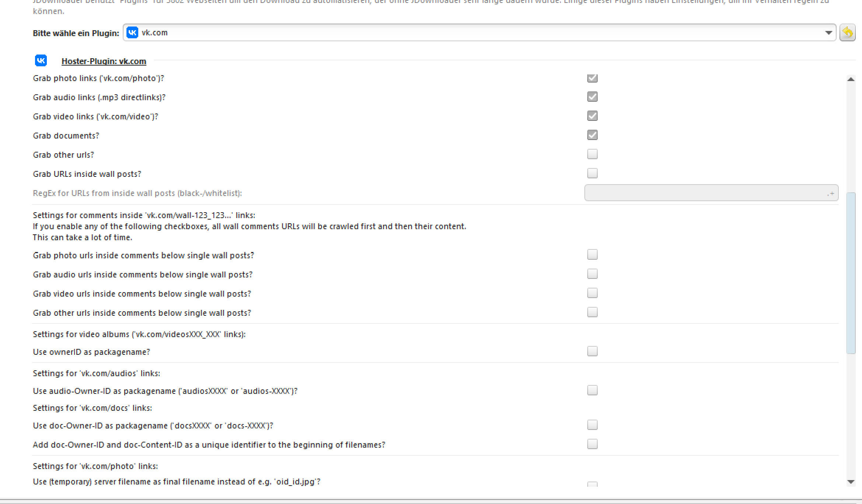This screenshot has width=862, height=504.
Task: Check Use audio-Owner-ID as packagename
Action: (x=592, y=391)
